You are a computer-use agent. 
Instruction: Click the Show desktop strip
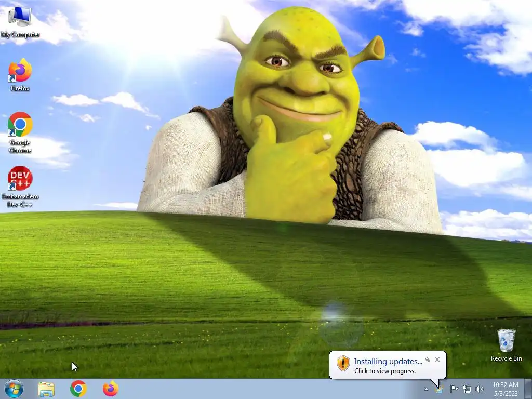pyautogui.click(x=528, y=389)
